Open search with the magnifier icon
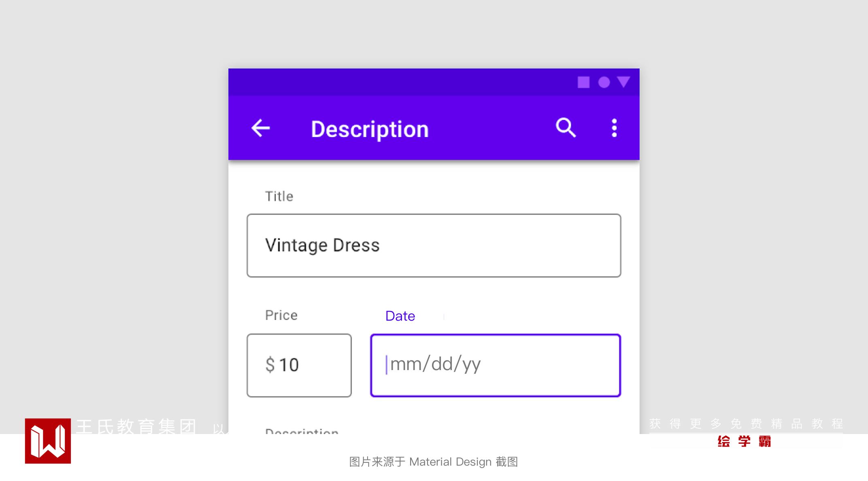The width and height of the screenshot is (868, 481). [566, 128]
